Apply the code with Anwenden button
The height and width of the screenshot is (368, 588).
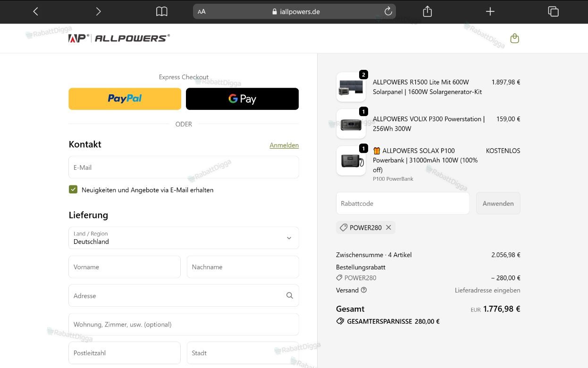(498, 203)
